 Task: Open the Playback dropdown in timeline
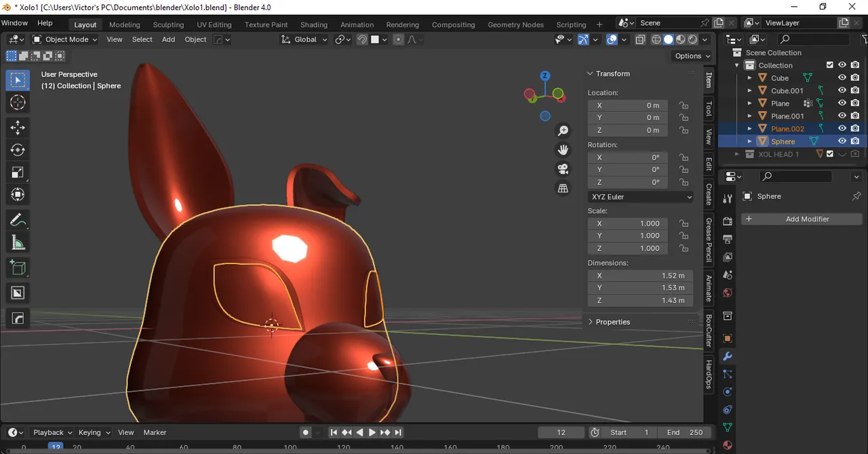tap(53, 432)
